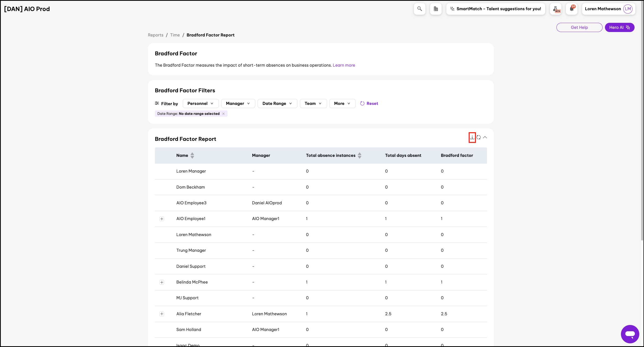Expand AIO Employee1 row details
The height and width of the screenshot is (347, 644).
(162, 219)
